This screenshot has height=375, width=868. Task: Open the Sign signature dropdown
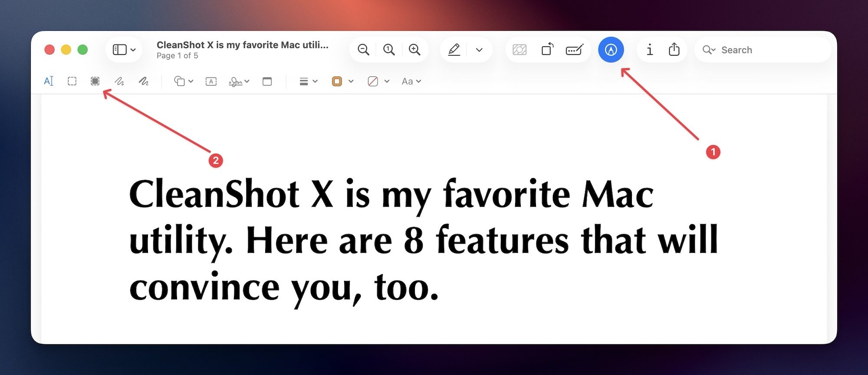click(239, 81)
